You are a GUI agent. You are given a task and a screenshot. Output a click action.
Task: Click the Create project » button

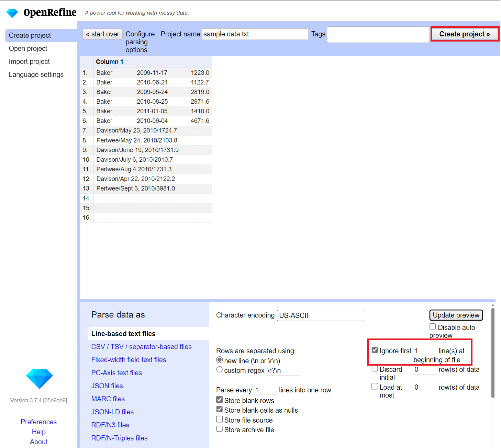(x=465, y=34)
